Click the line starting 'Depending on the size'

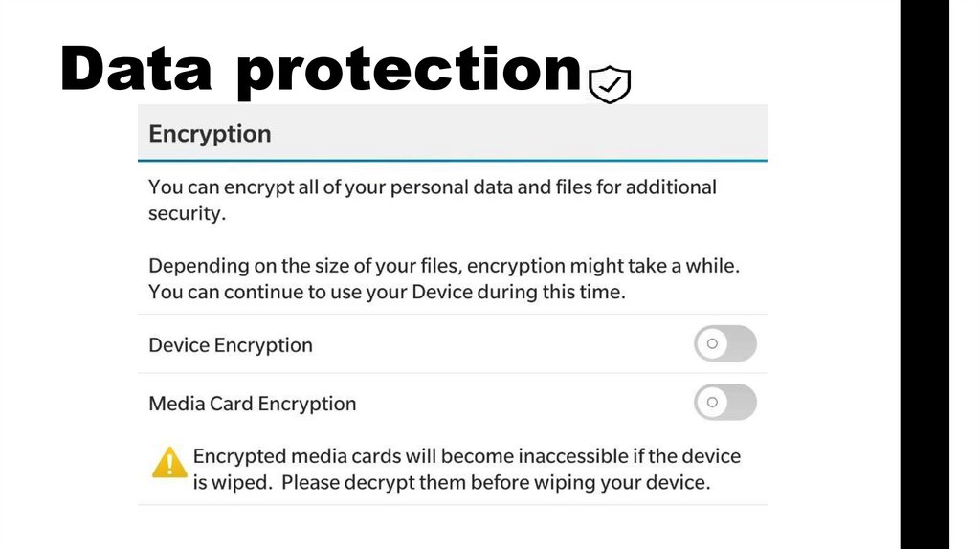(444, 265)
